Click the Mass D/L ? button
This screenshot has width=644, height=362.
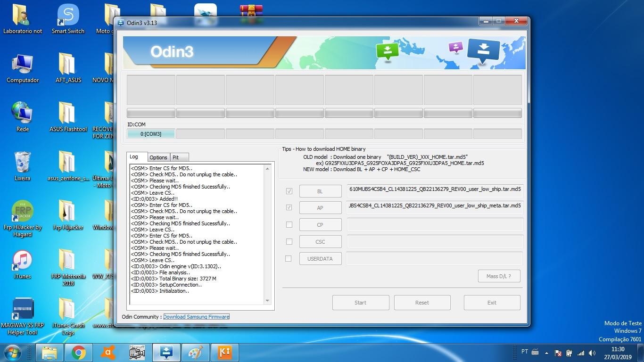(498, 276)
